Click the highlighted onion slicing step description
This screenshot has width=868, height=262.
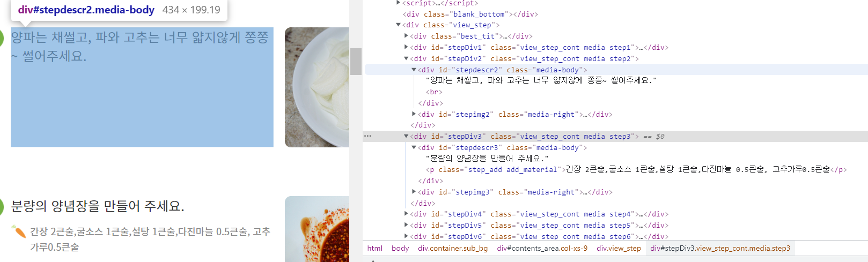(x=142, y=87)
